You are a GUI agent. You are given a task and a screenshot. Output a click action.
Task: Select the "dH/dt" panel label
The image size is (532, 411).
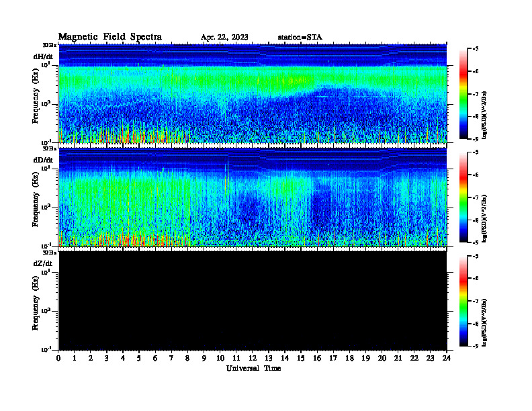point(43,56)
